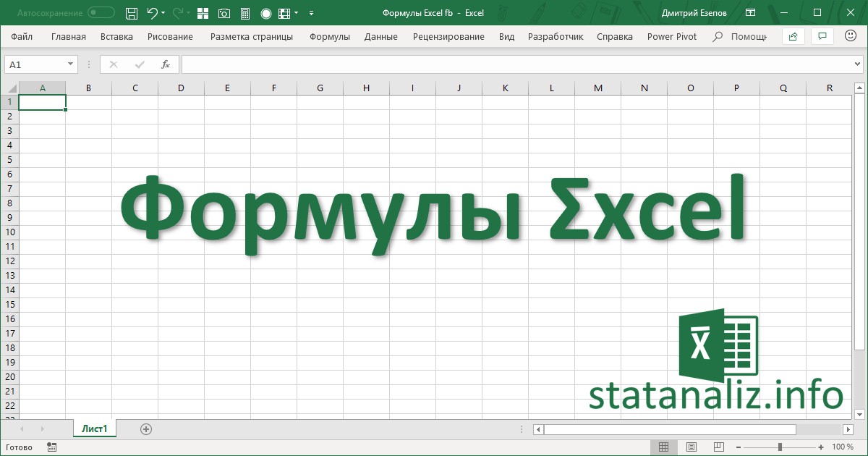This screenshot has height=456, width=868.
Task: Click the Share icon button at top right
Action: point(793,36)
